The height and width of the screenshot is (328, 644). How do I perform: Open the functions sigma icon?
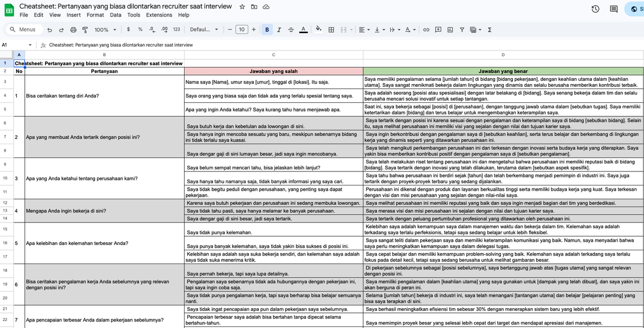click(490, 30)
